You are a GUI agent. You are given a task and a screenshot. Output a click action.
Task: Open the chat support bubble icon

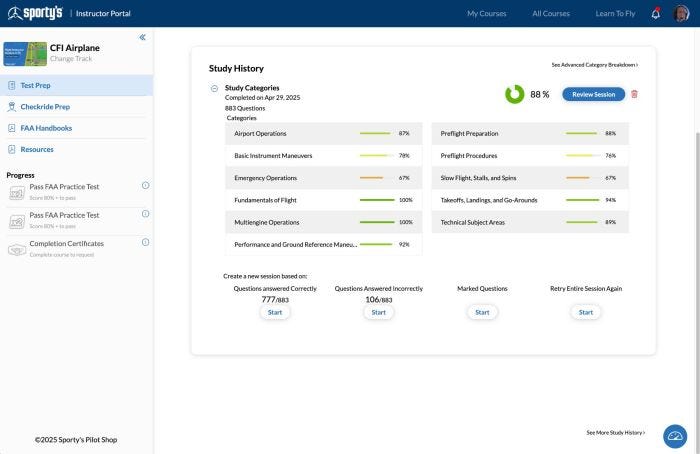675,437
